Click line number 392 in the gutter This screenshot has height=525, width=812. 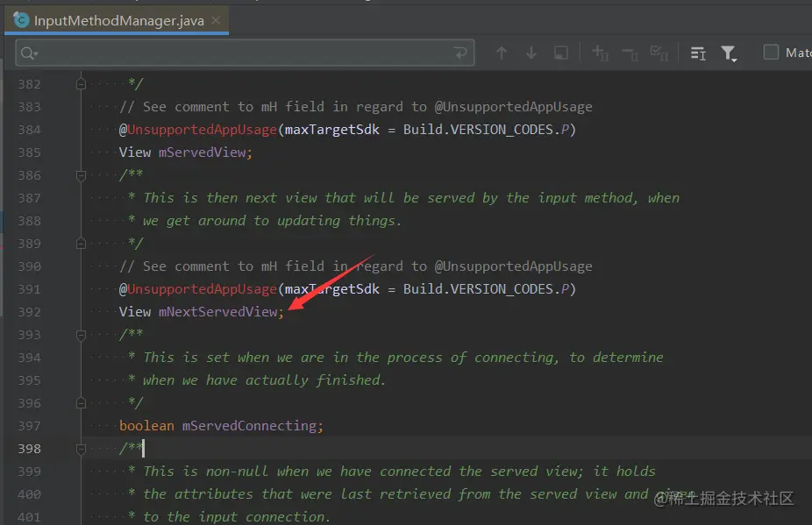29,312
